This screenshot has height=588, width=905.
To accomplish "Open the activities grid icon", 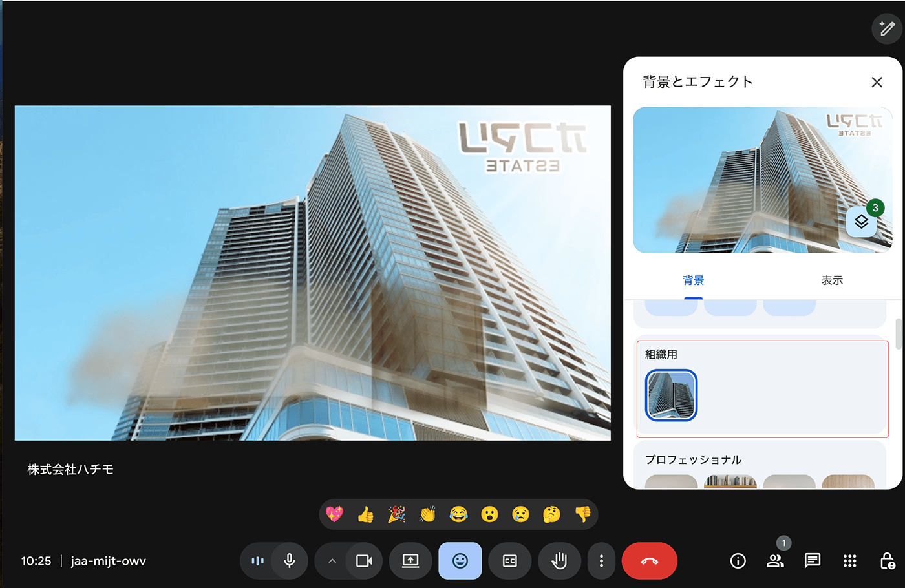I will click(850, 561).
